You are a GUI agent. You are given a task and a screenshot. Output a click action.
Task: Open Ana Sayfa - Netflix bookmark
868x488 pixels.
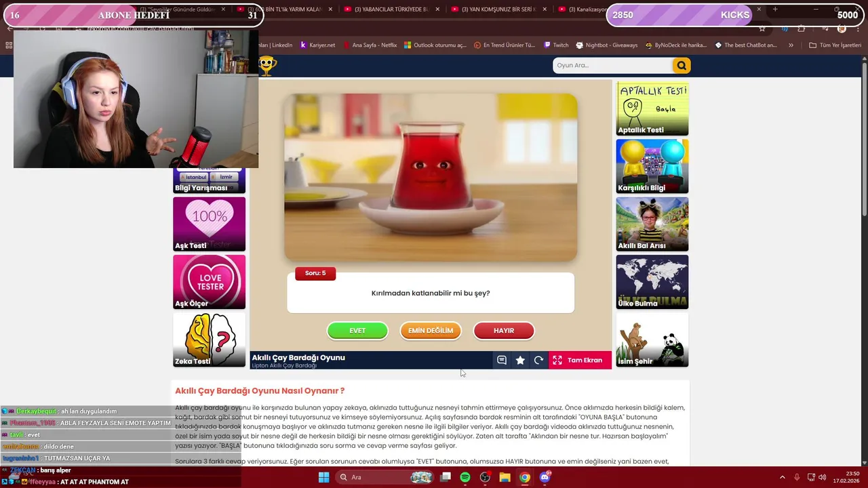click(370, 45)
